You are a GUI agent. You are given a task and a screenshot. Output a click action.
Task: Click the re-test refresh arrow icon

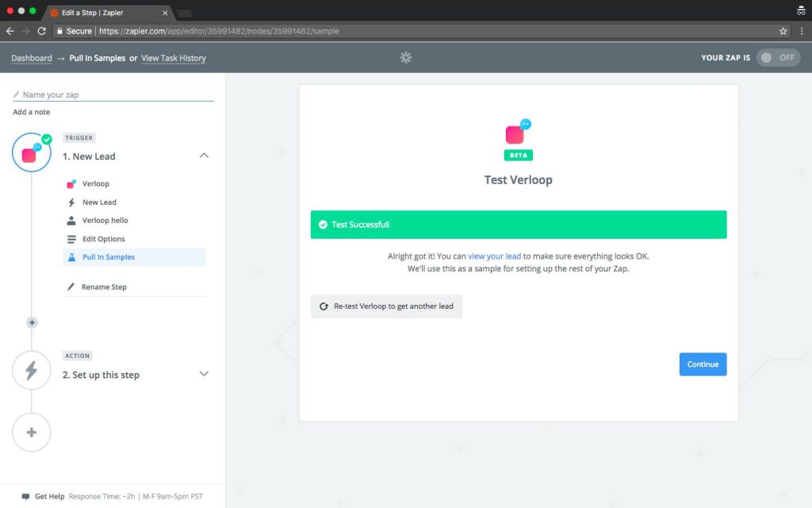point(324,306)
